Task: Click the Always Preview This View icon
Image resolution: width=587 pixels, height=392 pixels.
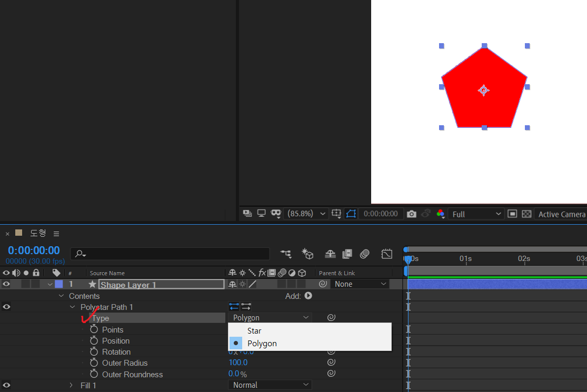Action: (x=247, y=214)
